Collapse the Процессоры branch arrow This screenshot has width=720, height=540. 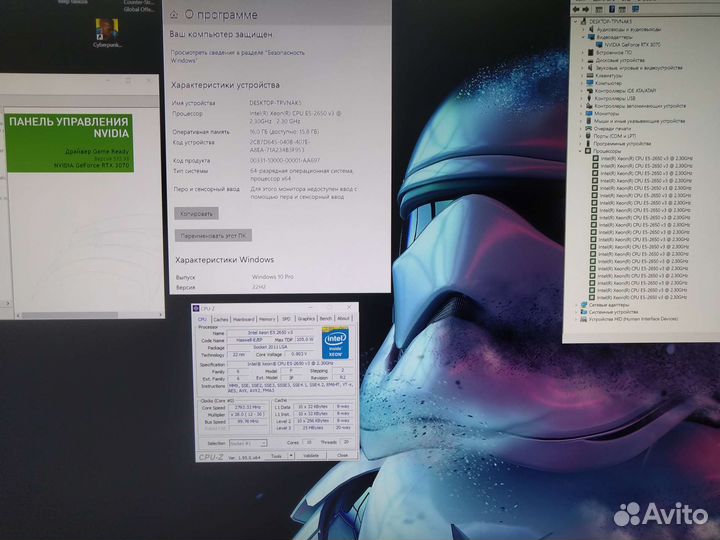click(580, 151)
